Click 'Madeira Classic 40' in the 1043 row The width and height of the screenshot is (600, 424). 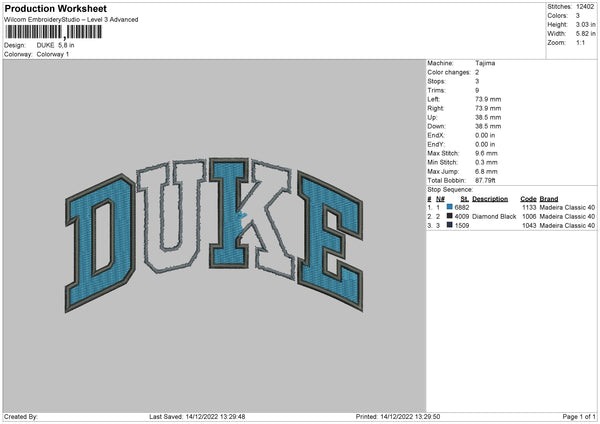click(567, 225)
